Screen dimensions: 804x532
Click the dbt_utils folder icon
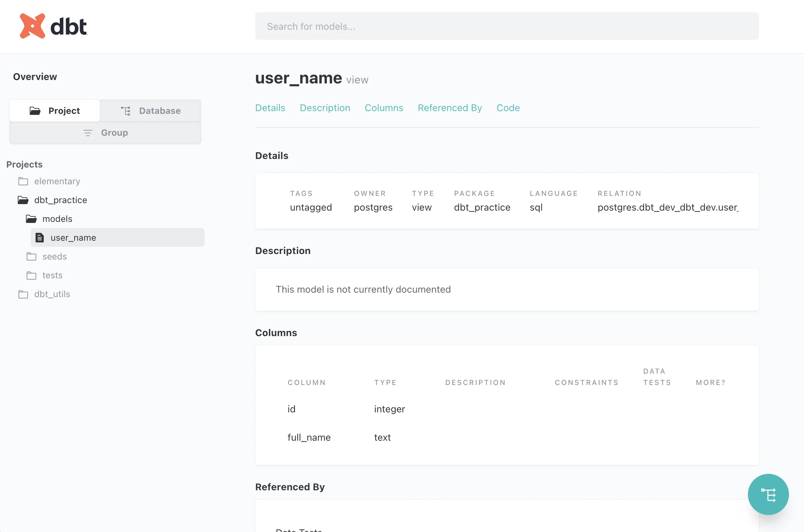(x=23, y=294)
